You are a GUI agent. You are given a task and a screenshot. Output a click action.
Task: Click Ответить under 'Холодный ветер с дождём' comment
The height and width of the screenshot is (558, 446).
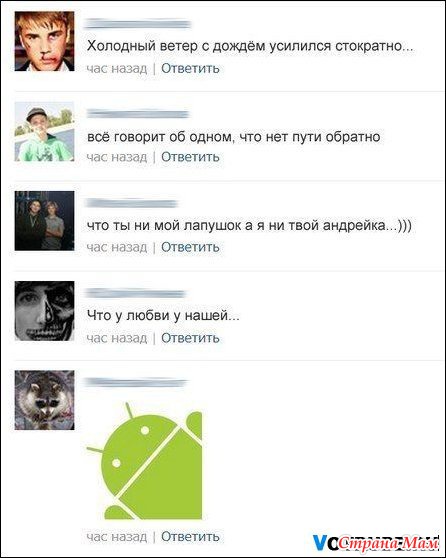click(190, 68)
